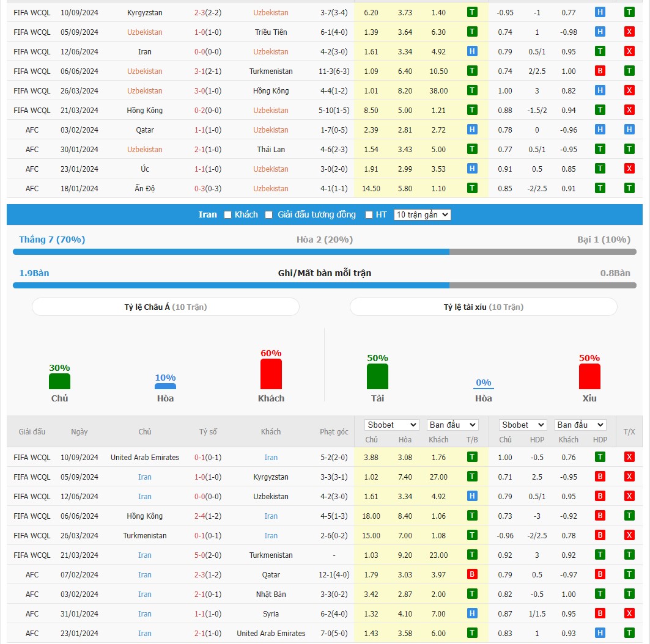Open the Úc team link

[145, 169]
